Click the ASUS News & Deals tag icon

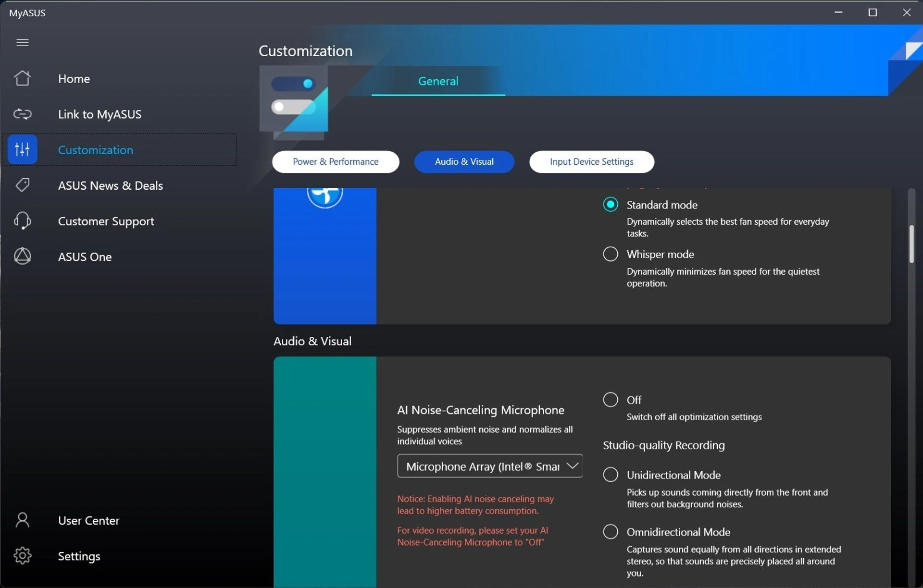pos(22,185)
